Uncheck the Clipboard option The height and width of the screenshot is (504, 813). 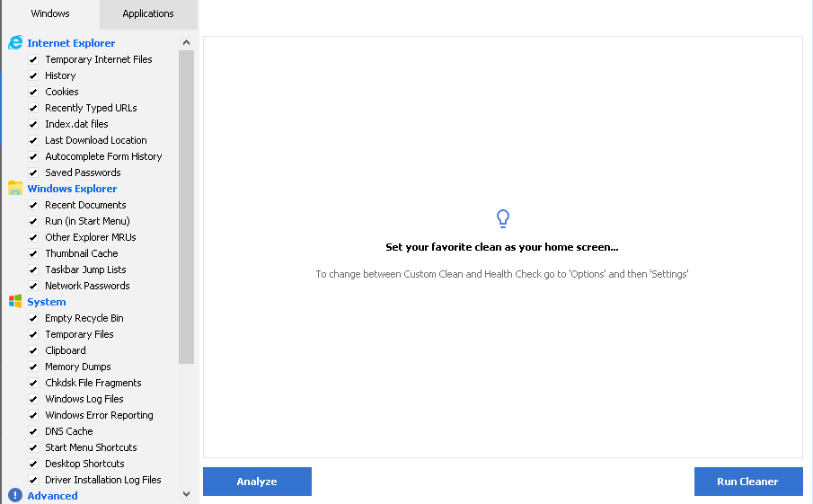(x=33, y=350)
